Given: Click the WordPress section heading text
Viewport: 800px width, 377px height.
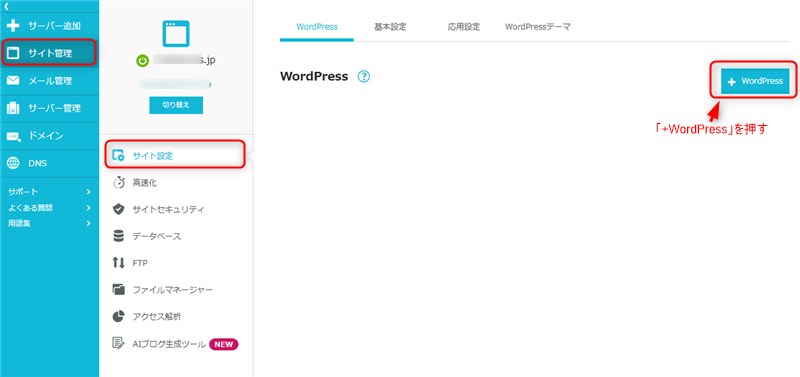Looking at the screenshot, I should pyautogui.click(x=314, y=77).
